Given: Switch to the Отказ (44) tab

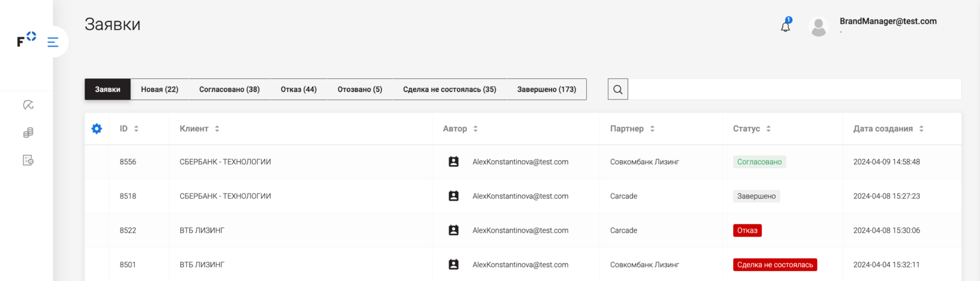Looking at the screenshot, I should click(298, 89).
